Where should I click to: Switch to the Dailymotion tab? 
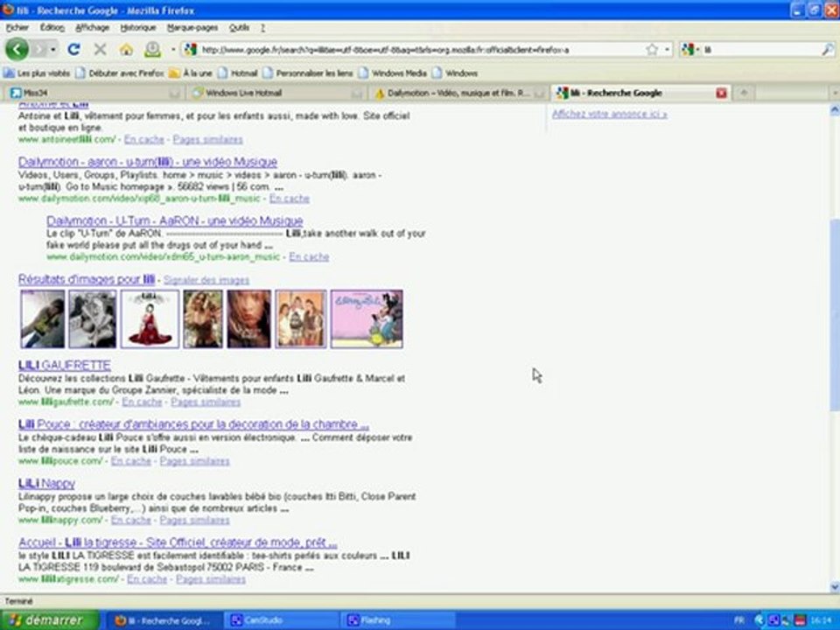click(458, 93)
